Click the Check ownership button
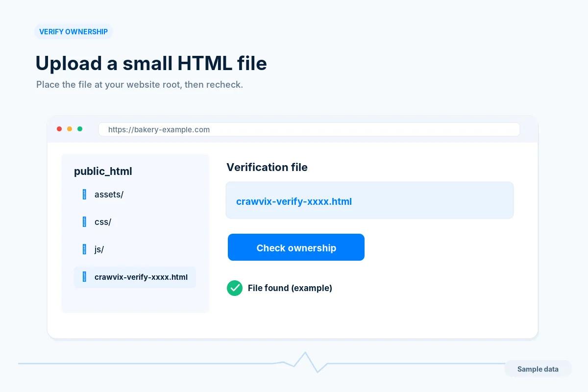This screenshot has width=588, height=392. [296, 247]
